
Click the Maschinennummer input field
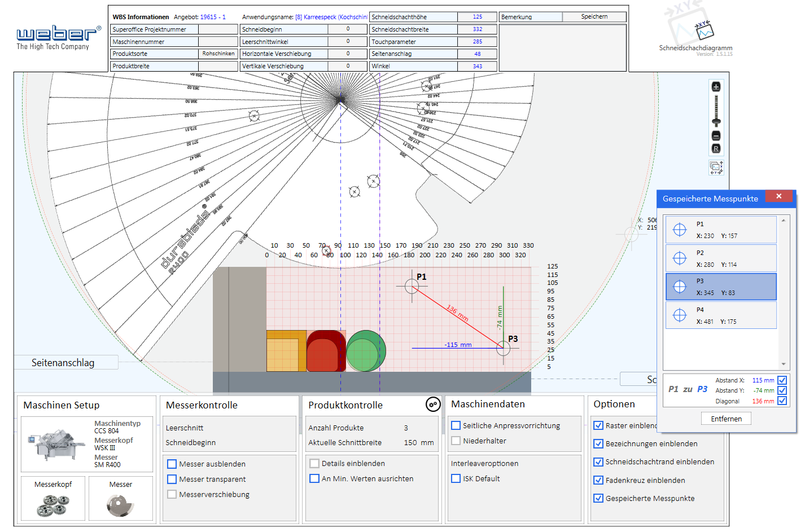[x=218, y=42]
